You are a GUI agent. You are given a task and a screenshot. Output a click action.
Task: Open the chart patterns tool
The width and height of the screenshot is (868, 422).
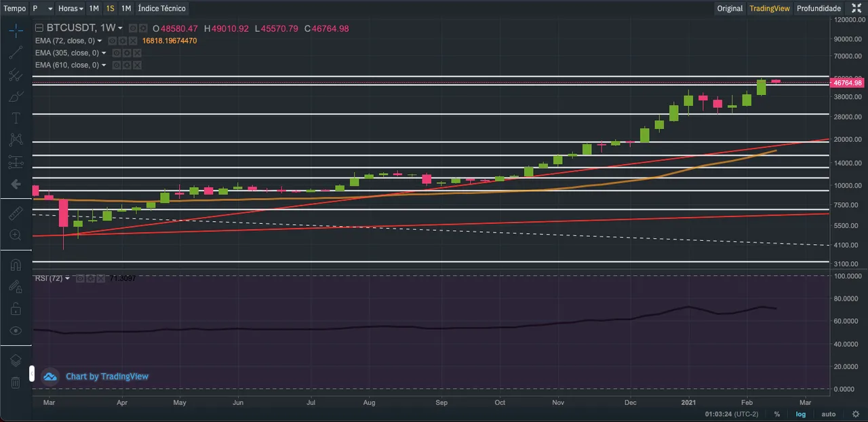[x=16, y=140]
